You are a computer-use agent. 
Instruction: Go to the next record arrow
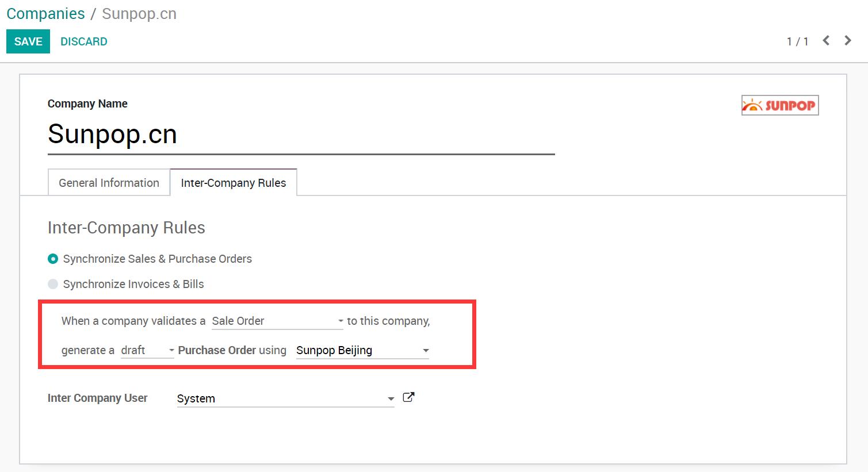coord(847,41)
